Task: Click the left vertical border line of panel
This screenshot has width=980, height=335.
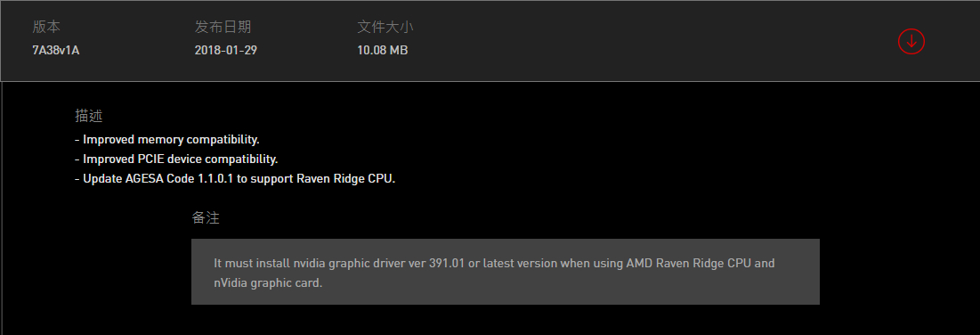Action: [x=2, y=208]
